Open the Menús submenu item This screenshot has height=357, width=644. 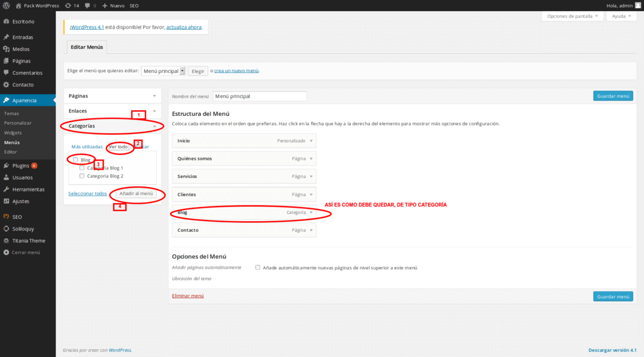pyautogui.click(x=12, y=142)
